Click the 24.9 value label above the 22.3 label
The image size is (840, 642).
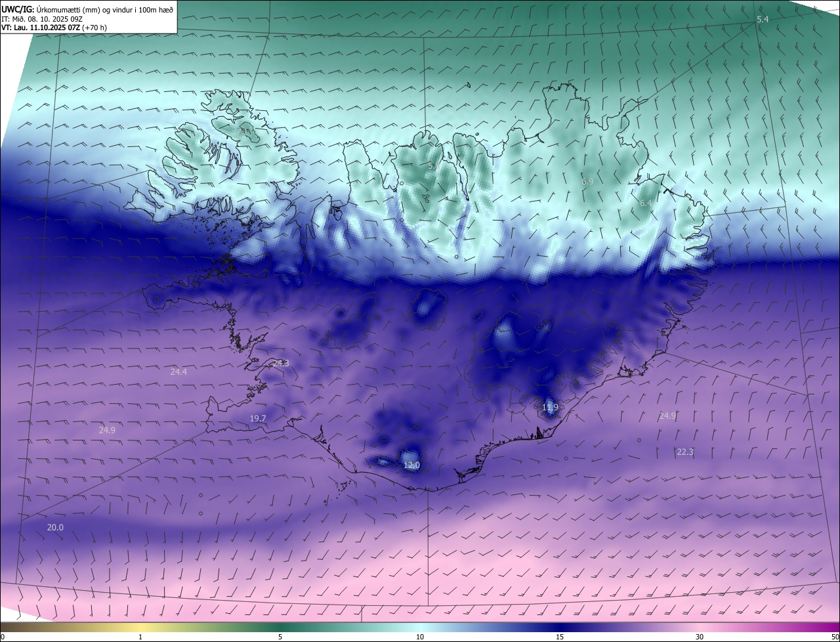point(667,416)
